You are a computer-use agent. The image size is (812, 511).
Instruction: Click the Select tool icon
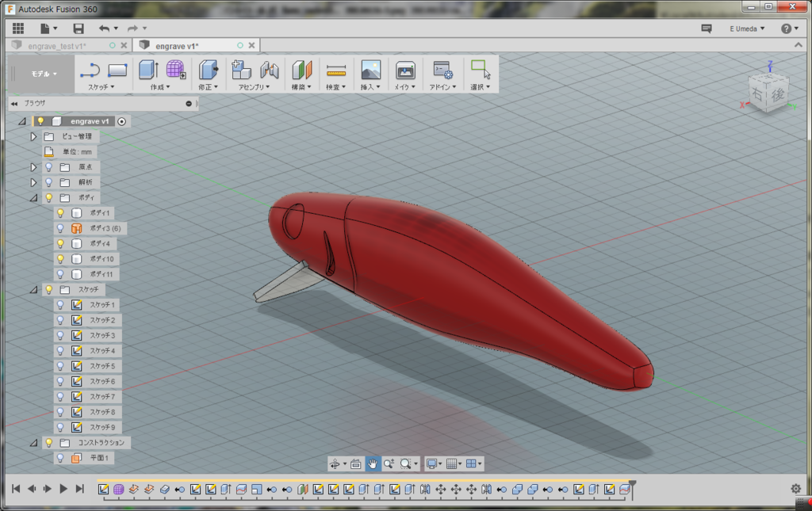coord(481,70)
